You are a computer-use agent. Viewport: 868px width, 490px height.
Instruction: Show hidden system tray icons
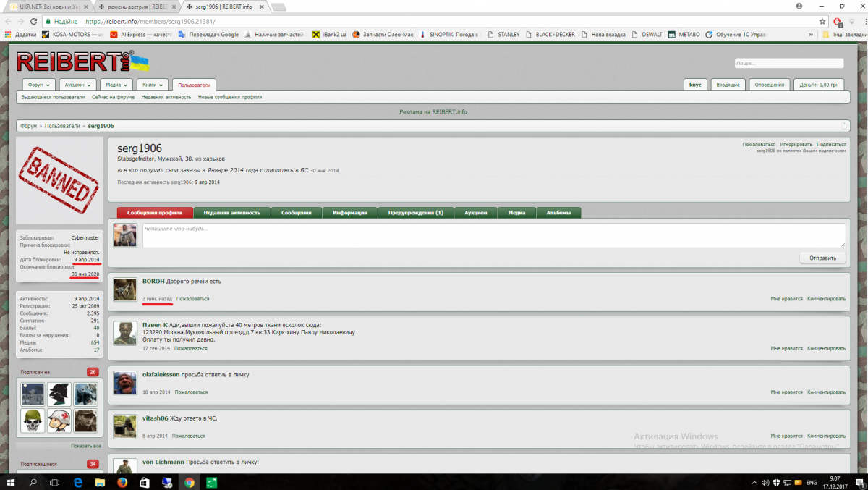coord(756,482)
